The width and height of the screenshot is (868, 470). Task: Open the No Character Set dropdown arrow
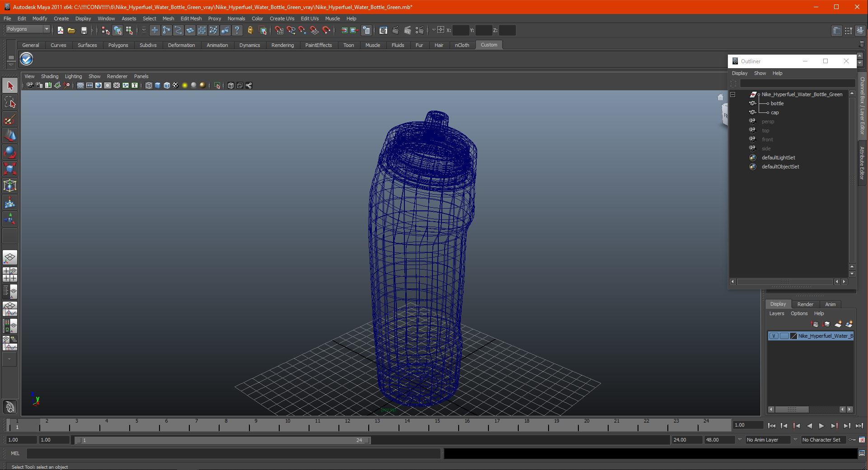[796, 440]
